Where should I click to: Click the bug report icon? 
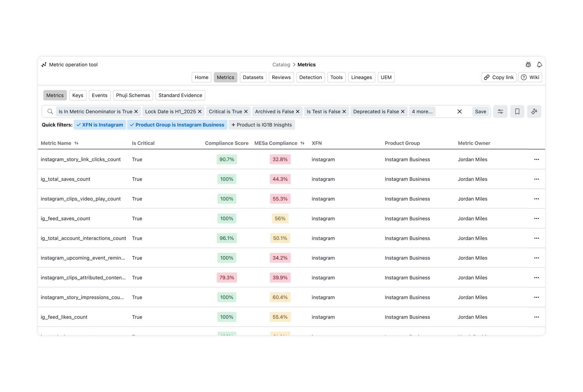(528, 65)
